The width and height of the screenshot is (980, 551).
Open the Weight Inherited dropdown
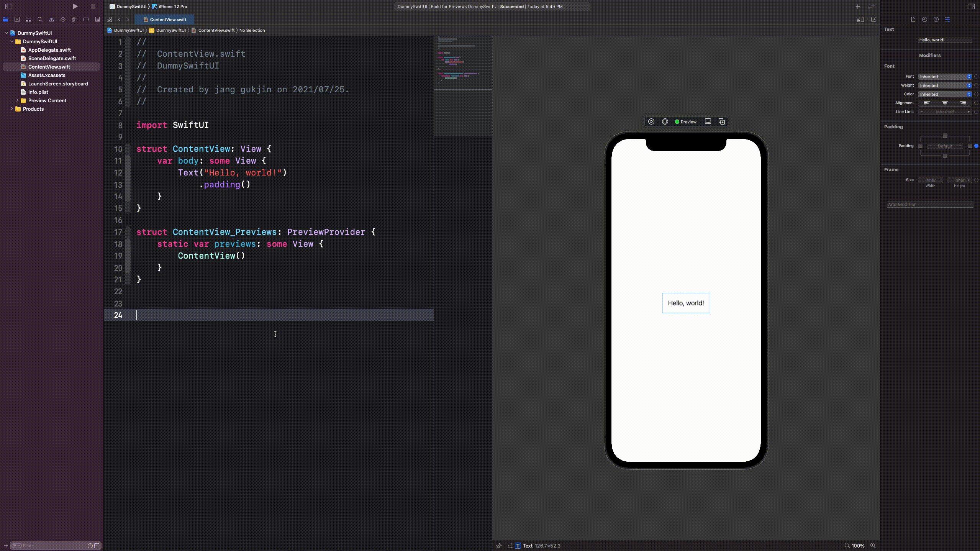coord(945,85)
